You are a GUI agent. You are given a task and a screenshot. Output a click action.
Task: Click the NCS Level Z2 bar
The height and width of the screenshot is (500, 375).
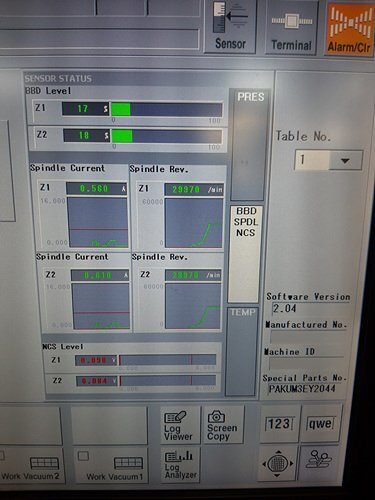[168, 381]
